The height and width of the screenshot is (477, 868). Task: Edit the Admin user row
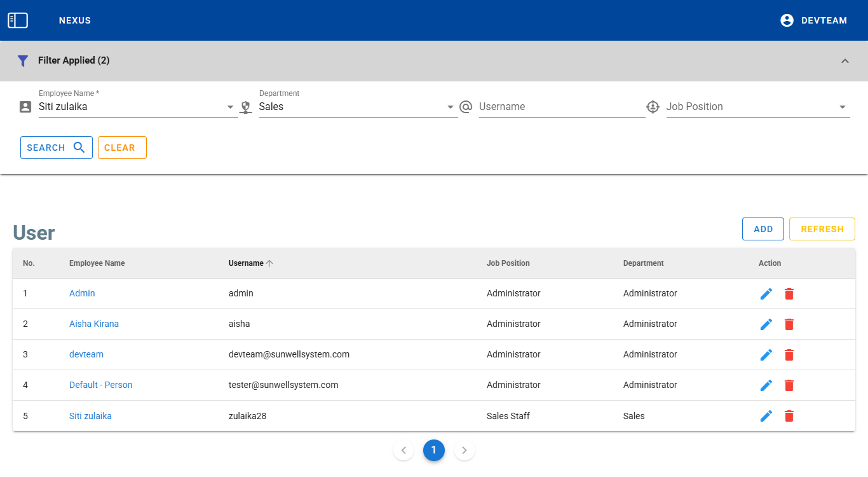pyautogui.click(x=766, y=294)
